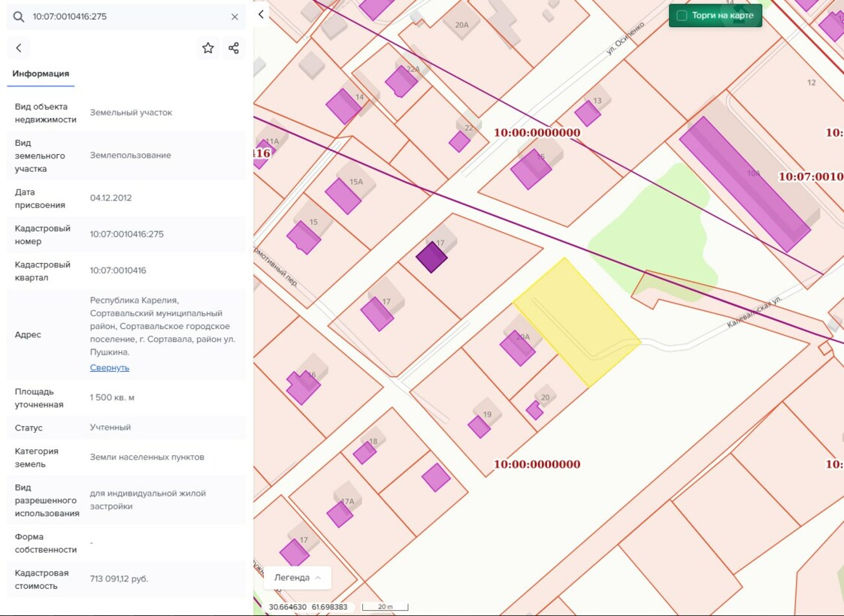Screen dimensions: 844x616
Task: Enable the Торги на карте checkbox
Action: [x=682, y=16]
